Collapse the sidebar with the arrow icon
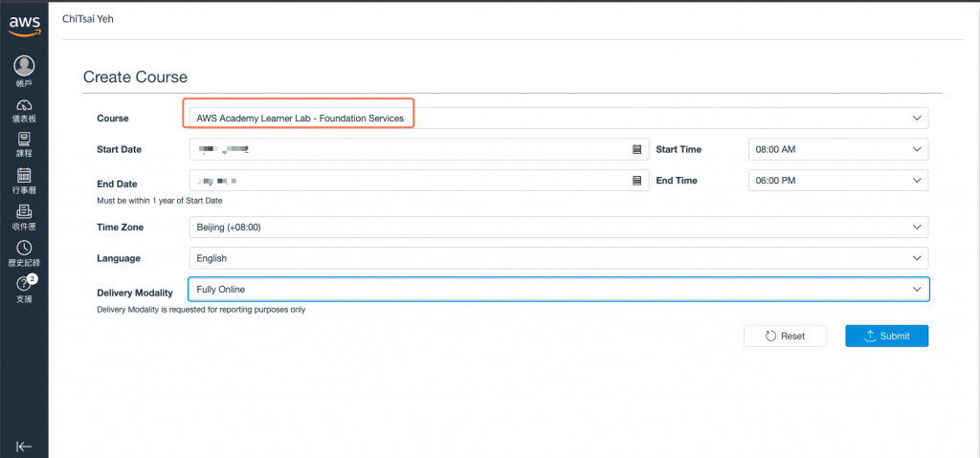The image size is (980, 458). point(24,447)
